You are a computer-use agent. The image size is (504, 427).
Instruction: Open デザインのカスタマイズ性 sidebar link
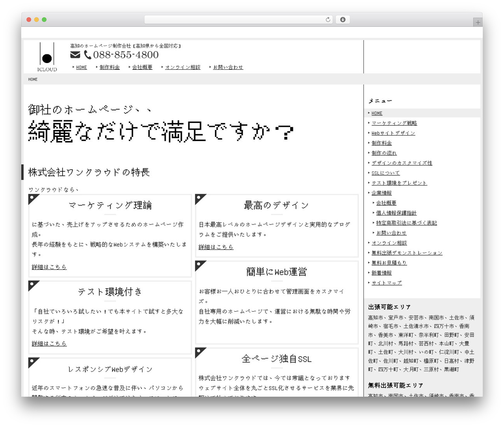[402, 163]
